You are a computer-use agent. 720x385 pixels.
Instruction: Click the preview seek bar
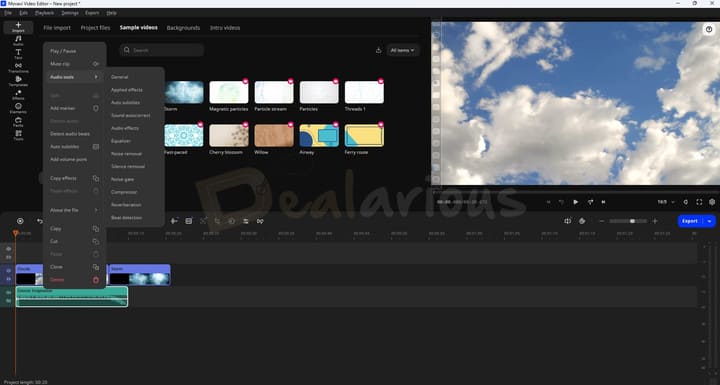click(575, 191)
